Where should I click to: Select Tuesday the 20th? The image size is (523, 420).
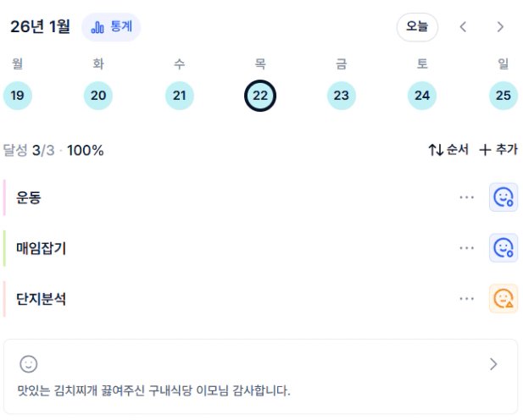[98, 96]
